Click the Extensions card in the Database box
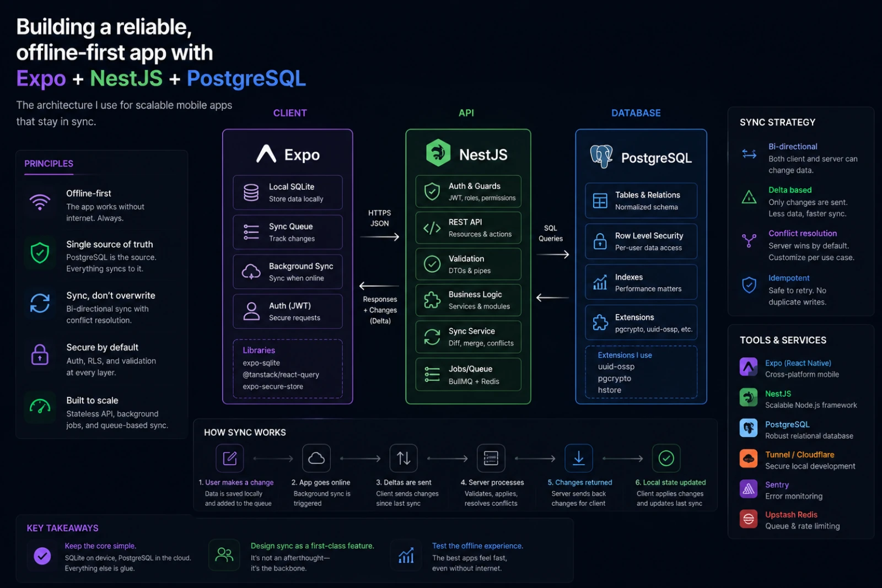Viewport: 882px width, 588px height. click(641, 322)
